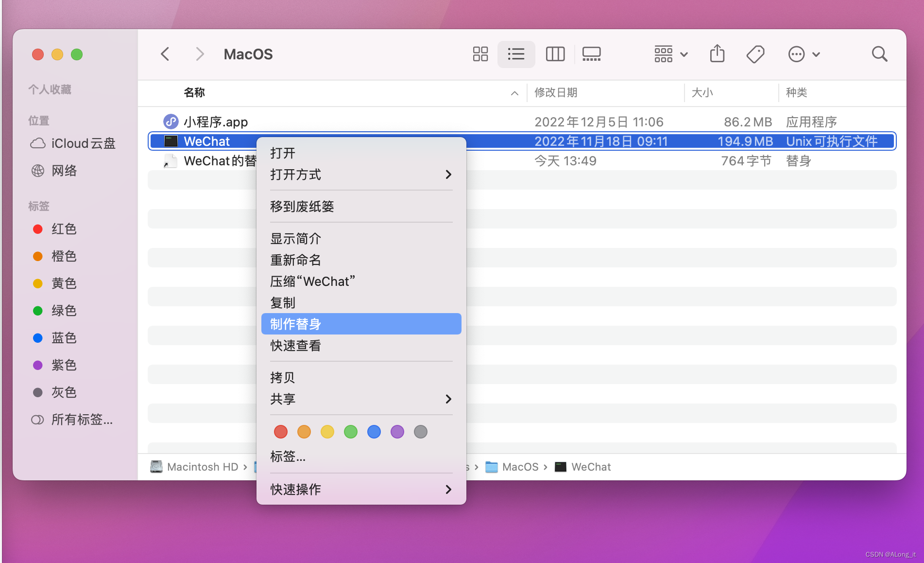The image size is (924, 563).
Task: Choose 重新命名 in context menu
Action: pos(361,260)
